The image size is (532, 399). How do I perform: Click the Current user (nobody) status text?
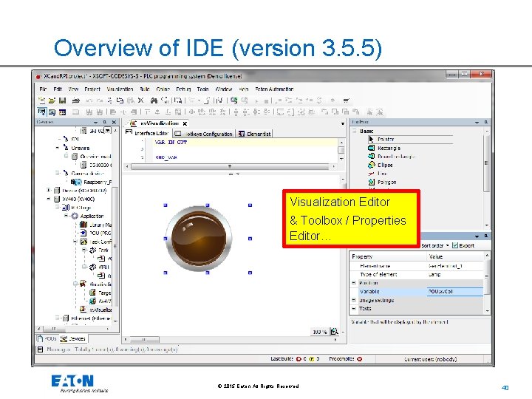coord(430,359)
